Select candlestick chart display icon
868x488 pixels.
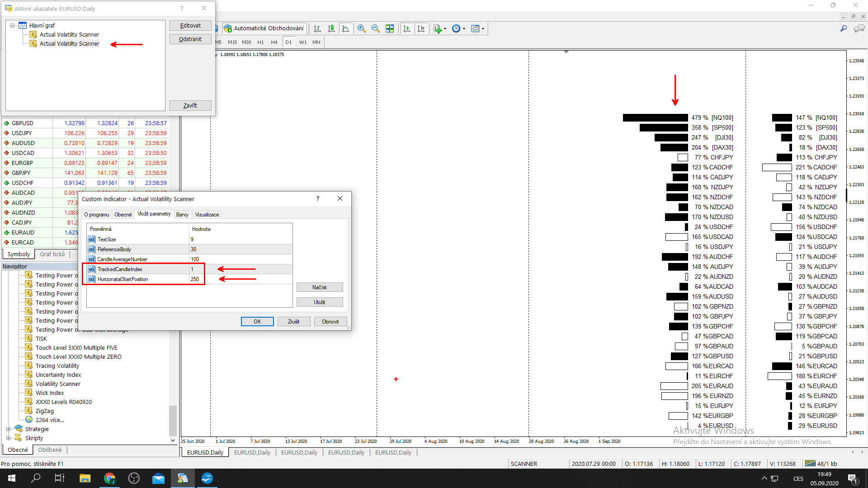(x=331, y=28)
